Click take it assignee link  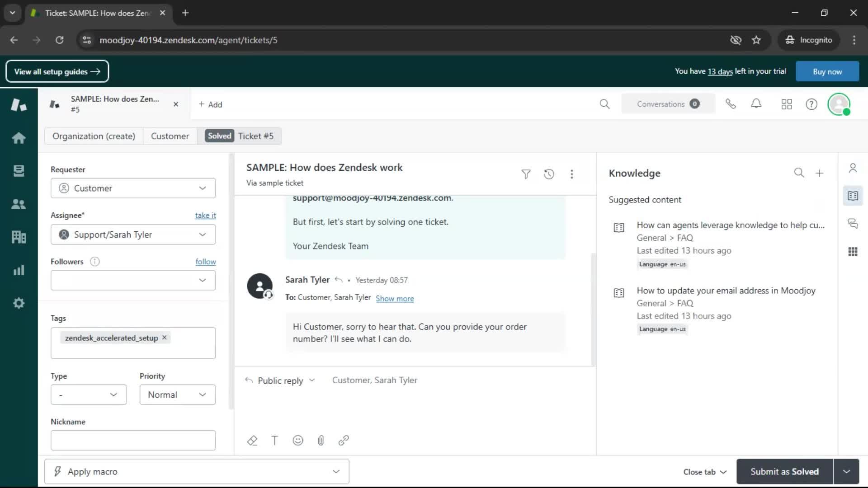click(x=205, y=216)
